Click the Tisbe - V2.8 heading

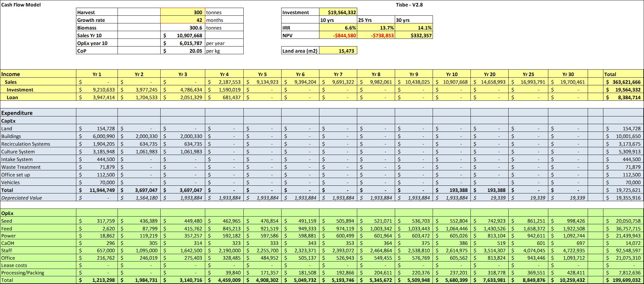click(x=409, y=5)
